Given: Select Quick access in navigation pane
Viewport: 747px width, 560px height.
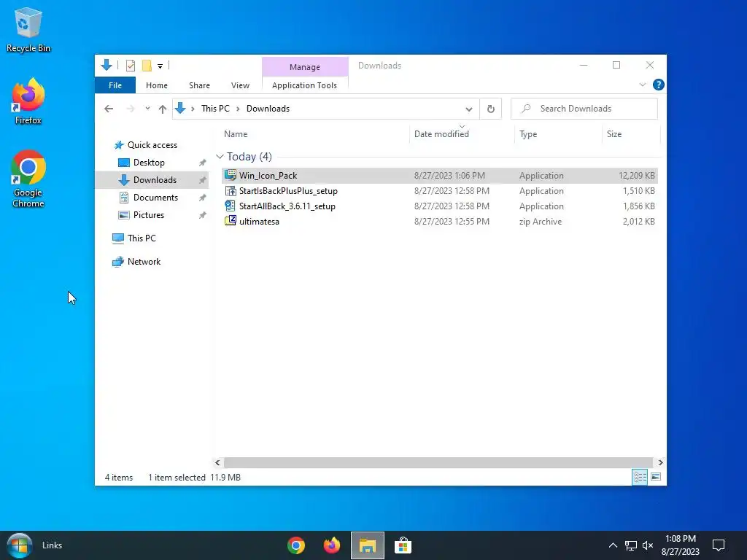Looking at the screenshot, I should pos(152,145).
